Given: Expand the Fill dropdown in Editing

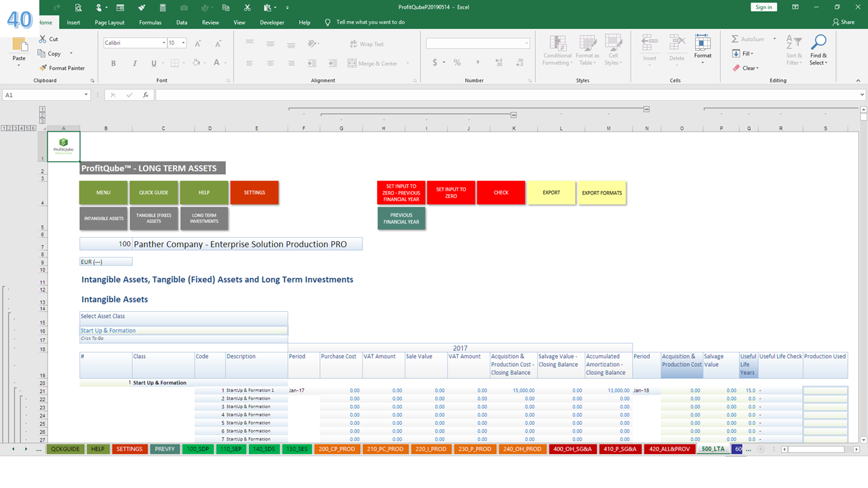Looking at the screenshot, I should (751, 54).
